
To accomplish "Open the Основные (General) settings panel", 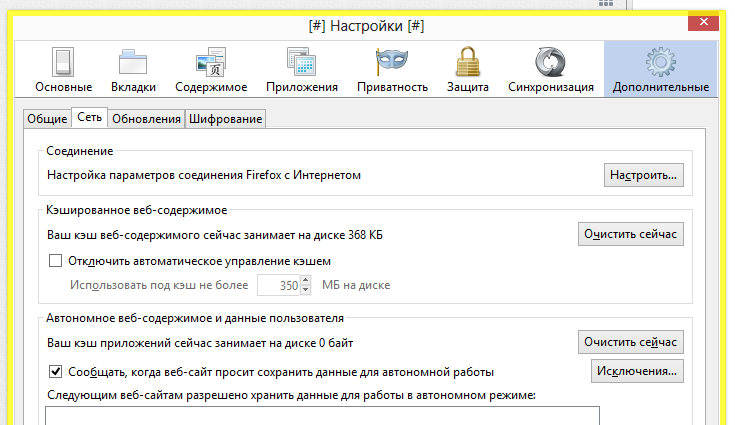I will (63, 68).
